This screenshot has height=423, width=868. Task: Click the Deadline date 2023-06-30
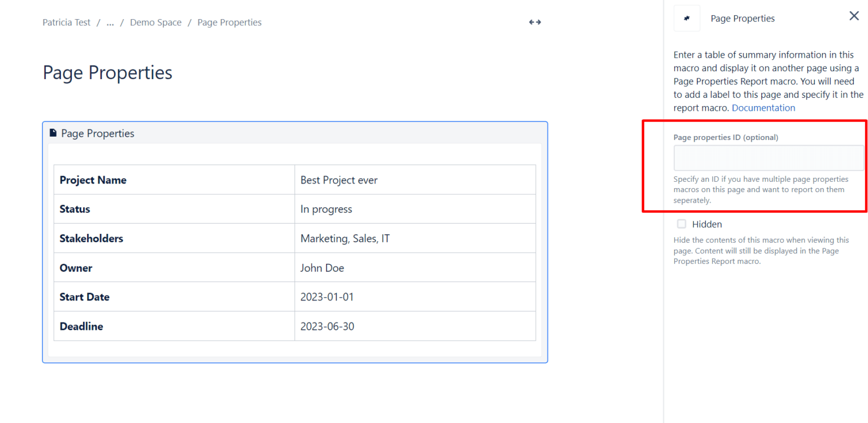pos(327,326)
